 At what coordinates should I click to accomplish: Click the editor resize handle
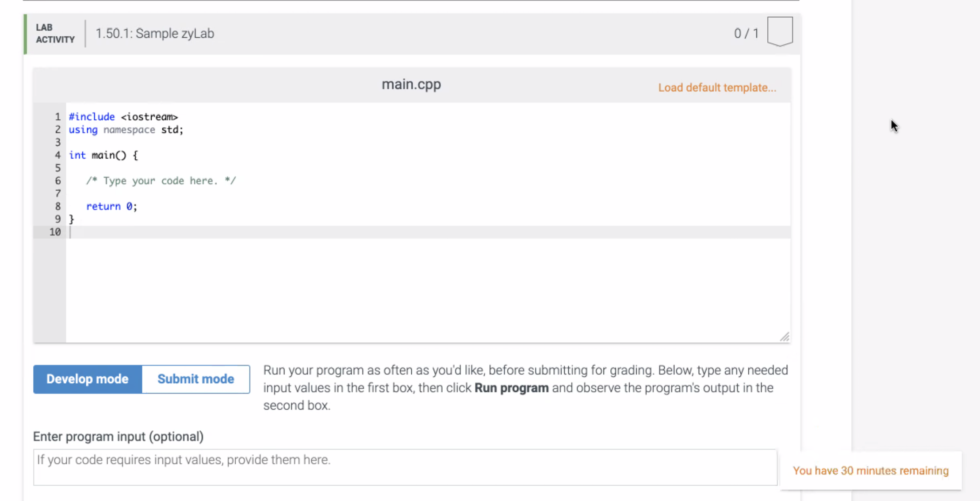785,337
